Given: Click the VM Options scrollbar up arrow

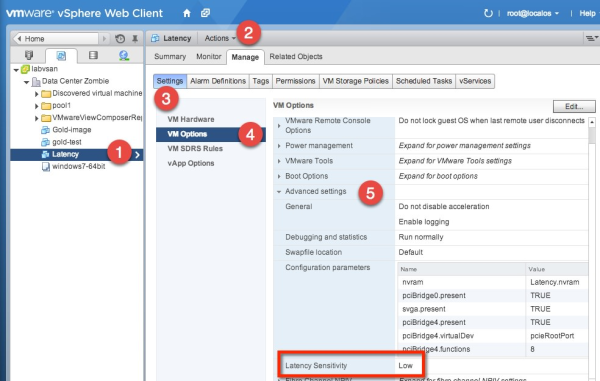Looking at the screenshot, I should (x=592, y=122).
